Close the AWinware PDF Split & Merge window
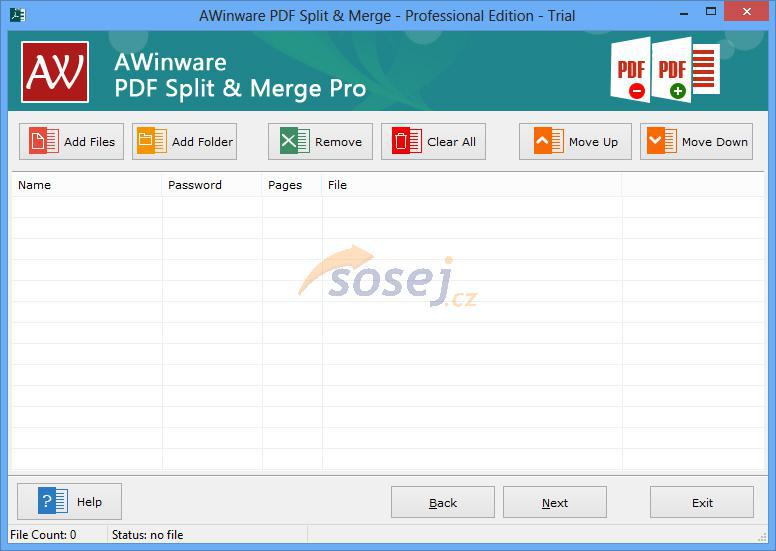 tap(746, 11)
